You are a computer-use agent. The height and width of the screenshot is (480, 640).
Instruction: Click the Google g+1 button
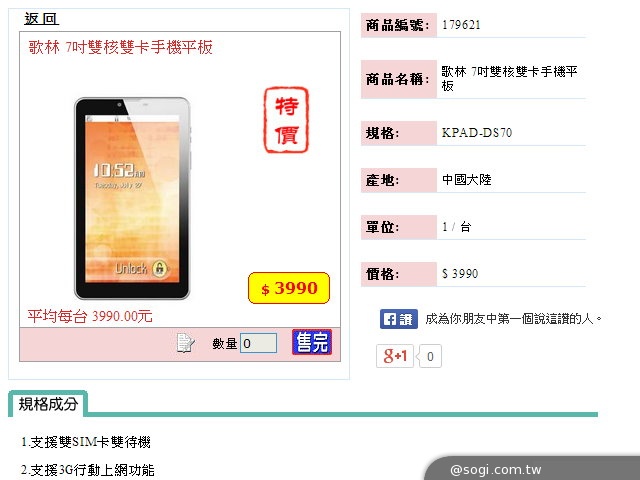point(395,356)
